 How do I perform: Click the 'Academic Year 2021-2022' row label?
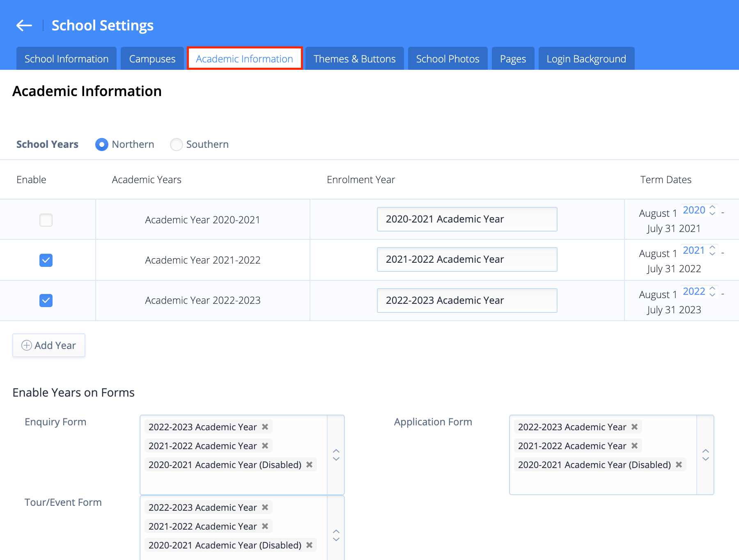coord(203,260)
